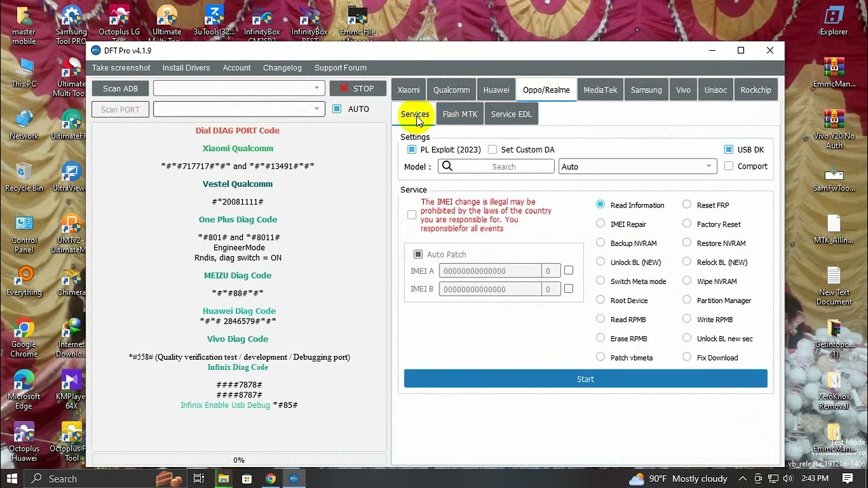Toggle the AUTO port checkbox

click(337, 109)
